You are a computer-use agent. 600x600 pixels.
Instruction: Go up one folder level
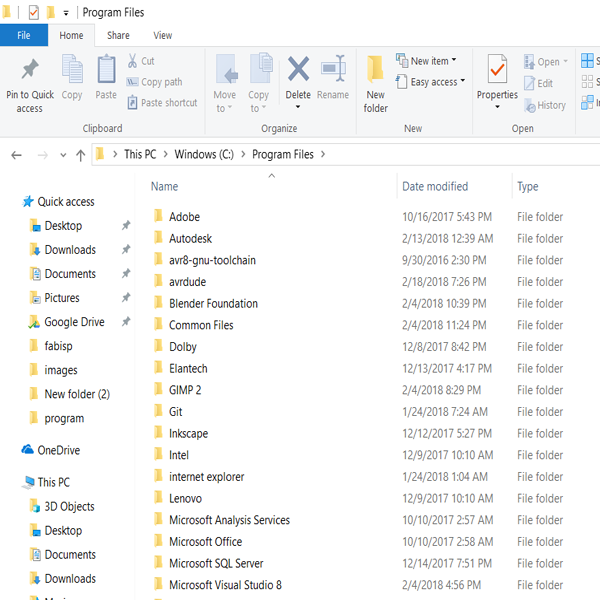tap(80, 155)
